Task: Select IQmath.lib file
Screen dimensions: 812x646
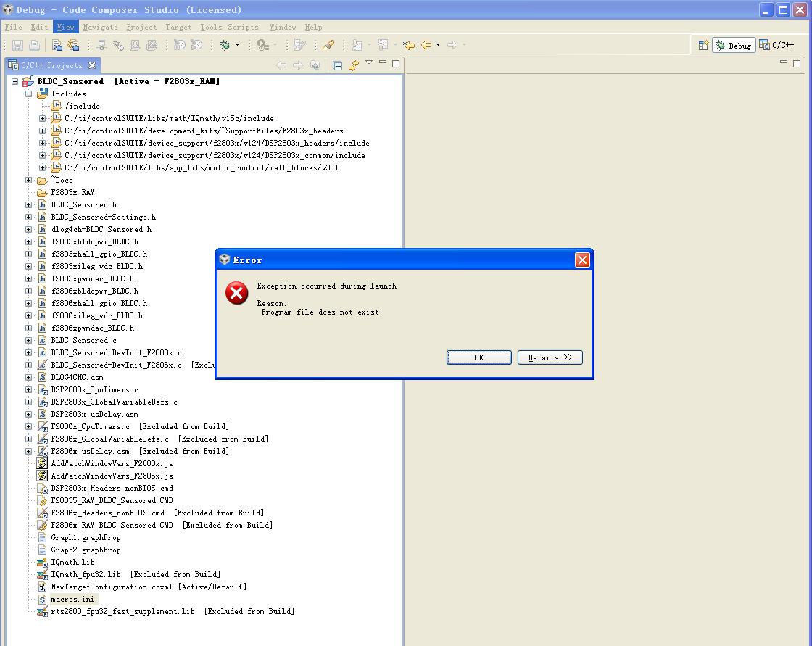Action: 72,562
